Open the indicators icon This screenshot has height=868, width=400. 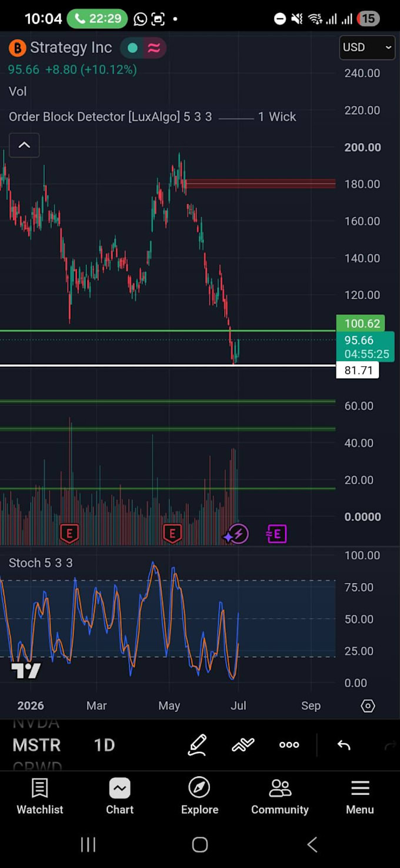[243, 745]
